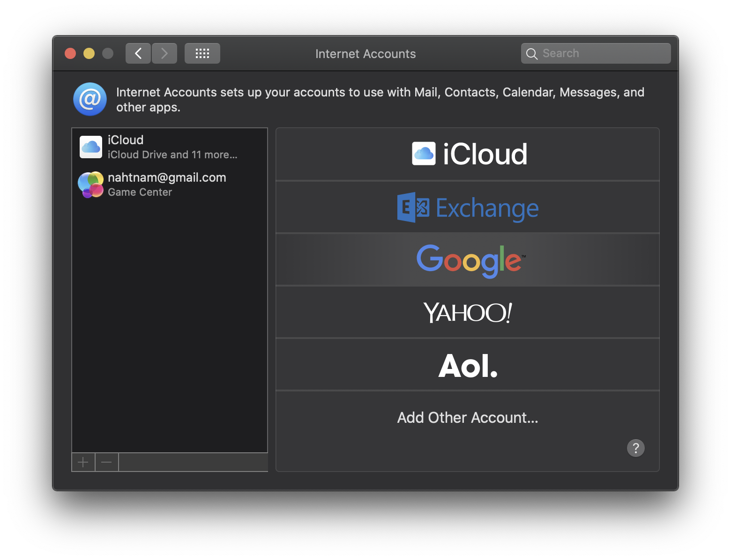Click the iCloud cloud icon in the sidebar
This screenshot has height=560, width=731.
pyautogui.click(x=90, y=147)
